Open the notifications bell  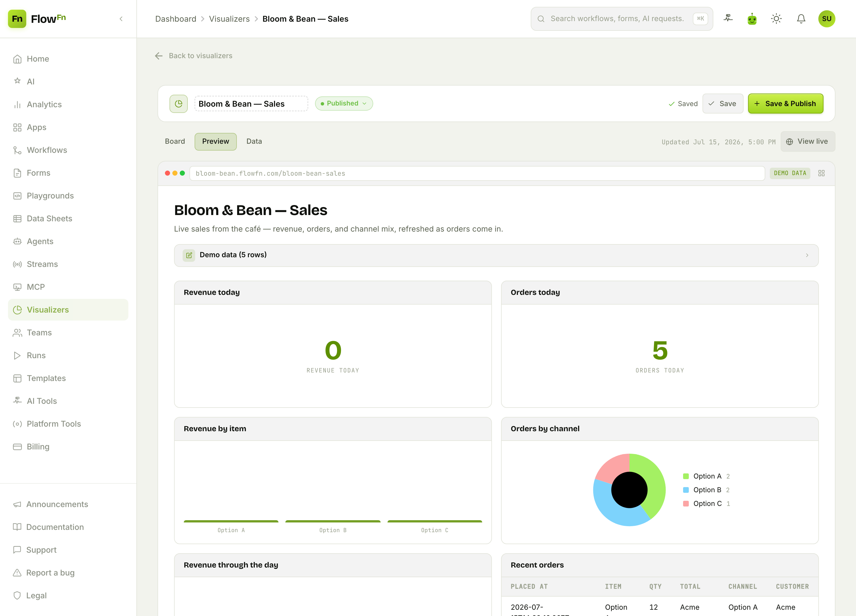(x=801, y=19)
